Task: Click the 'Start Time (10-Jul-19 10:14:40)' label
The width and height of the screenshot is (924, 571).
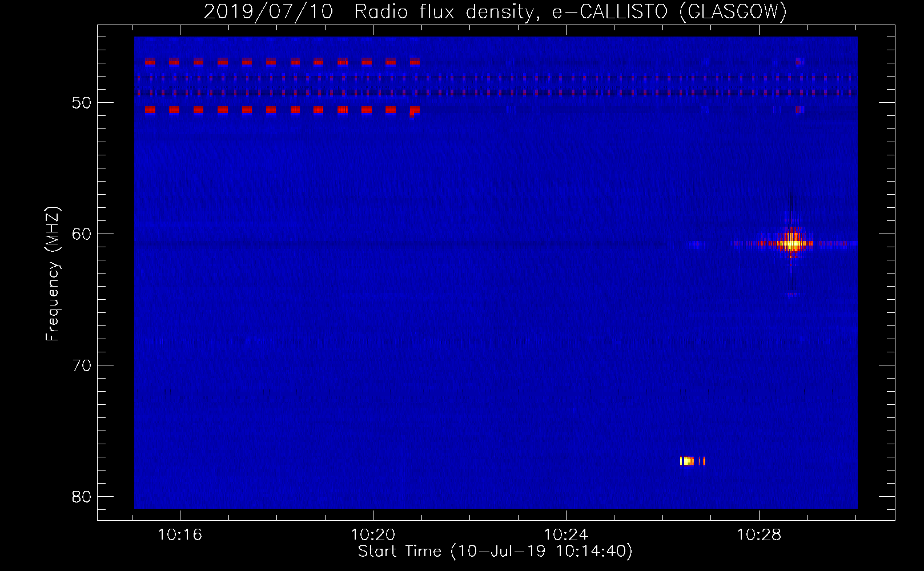Action: tap(495, 552)
